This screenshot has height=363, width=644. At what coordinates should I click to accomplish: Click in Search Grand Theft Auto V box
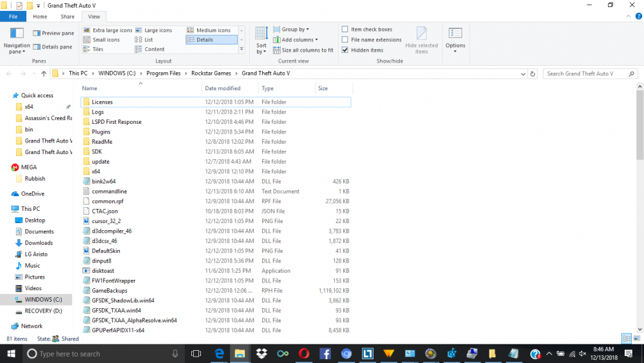tap(590, 74)
